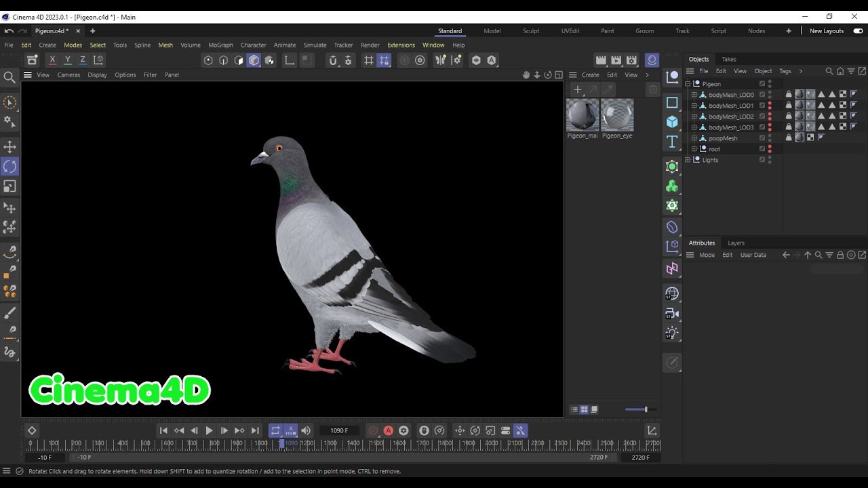Click the Text spline tool icon

(x=672, y=141)
